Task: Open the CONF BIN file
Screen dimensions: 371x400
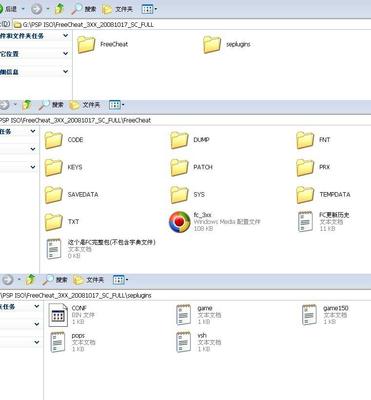Action: pyautogui.click(x=68, y=315)
